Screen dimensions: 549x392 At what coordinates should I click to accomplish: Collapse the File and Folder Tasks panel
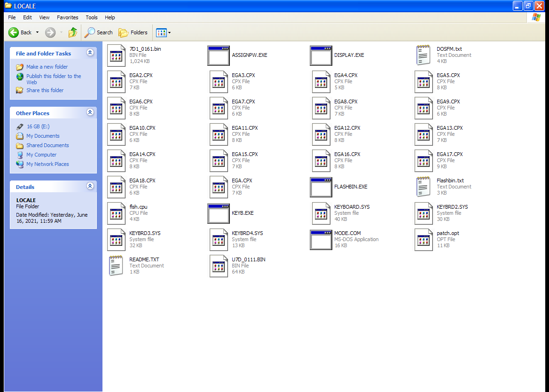pos(90,53)
